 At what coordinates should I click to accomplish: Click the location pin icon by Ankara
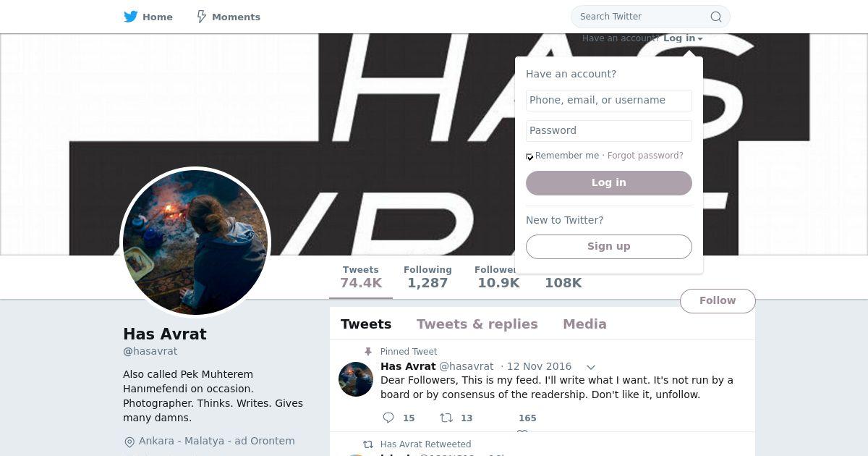(129, 442)
